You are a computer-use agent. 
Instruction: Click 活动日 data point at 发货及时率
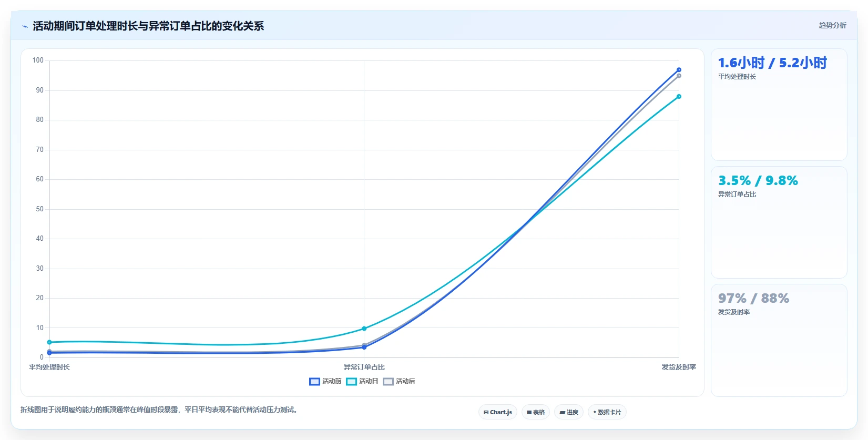tap(679, 97)
